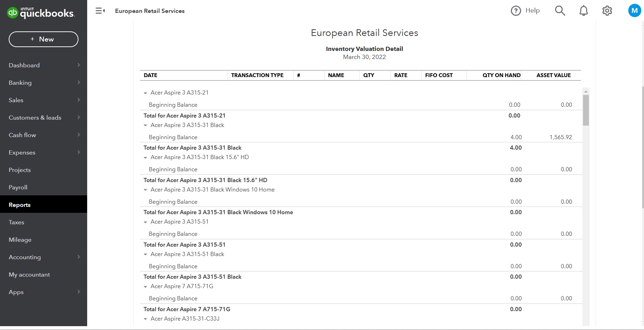This screenshot has width=644, height=330.
Task: Open notifications bell icon
Action: pyautogui.click(x=583, y=11)
